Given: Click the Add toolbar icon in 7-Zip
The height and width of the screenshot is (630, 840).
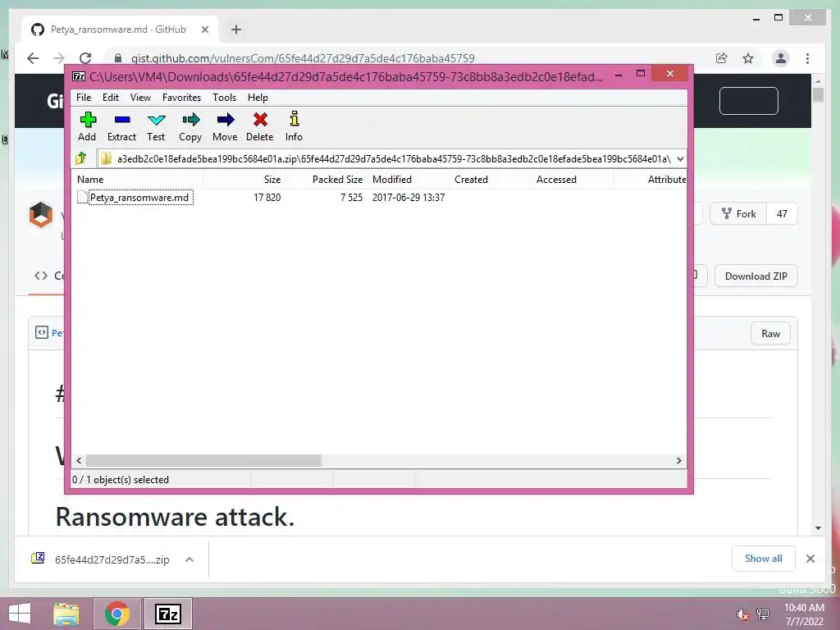Looking at the screenshot, I should 87,126.
